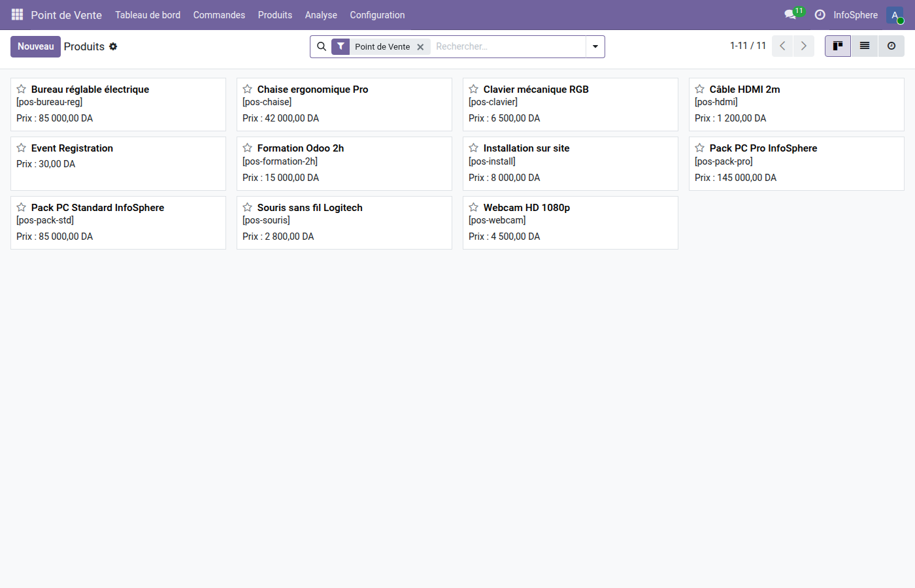Star the Event Registration product

tap(20, 148)
